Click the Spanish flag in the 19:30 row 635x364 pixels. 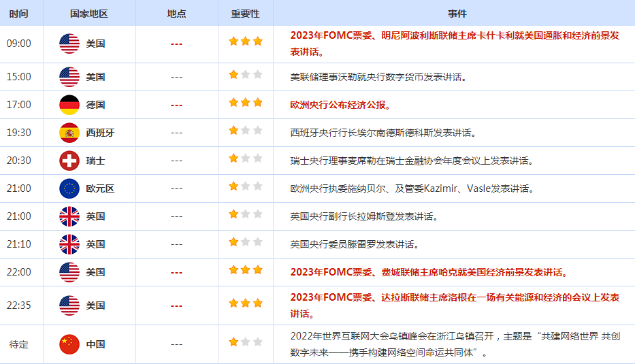point(69,133)
